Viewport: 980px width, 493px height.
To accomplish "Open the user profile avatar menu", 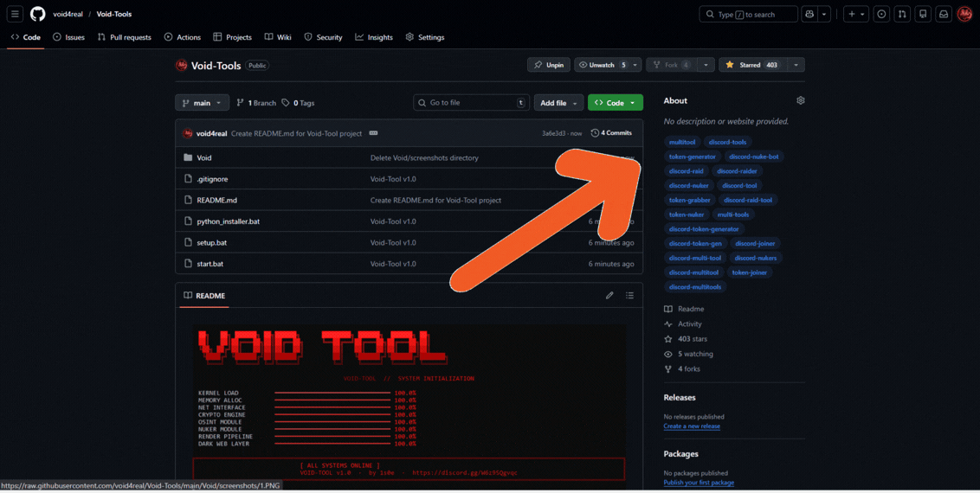I will pyautogui.click(x=964, y=14).
